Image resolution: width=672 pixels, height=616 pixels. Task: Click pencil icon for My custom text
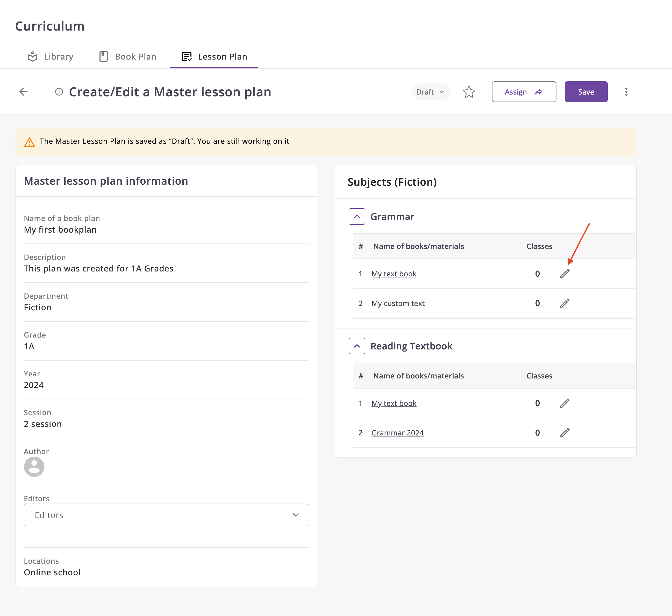pos(564,303)
